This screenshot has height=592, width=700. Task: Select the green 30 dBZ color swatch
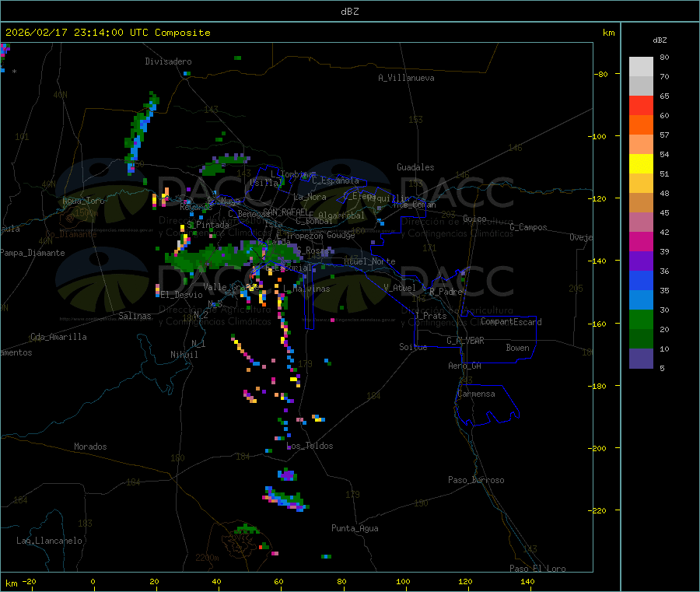tap(641, 319)
